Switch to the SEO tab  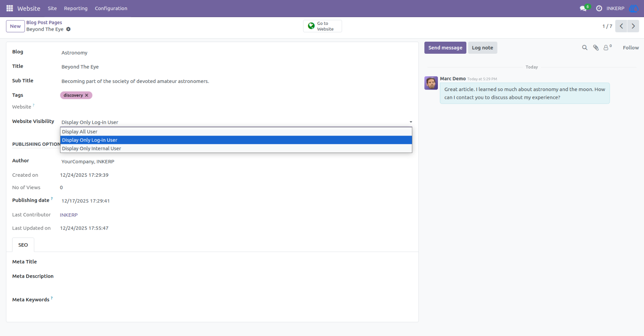click(x=23, y=245)
